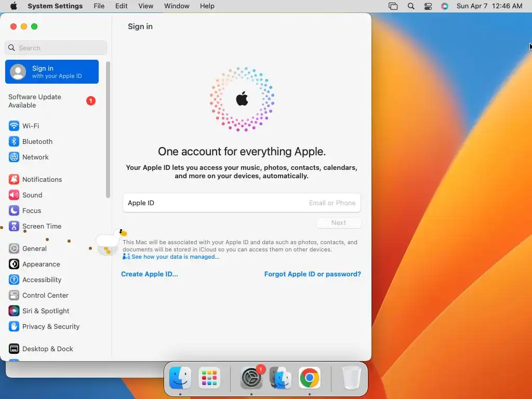Open Trash in the Dock

[x=351, y=378]
